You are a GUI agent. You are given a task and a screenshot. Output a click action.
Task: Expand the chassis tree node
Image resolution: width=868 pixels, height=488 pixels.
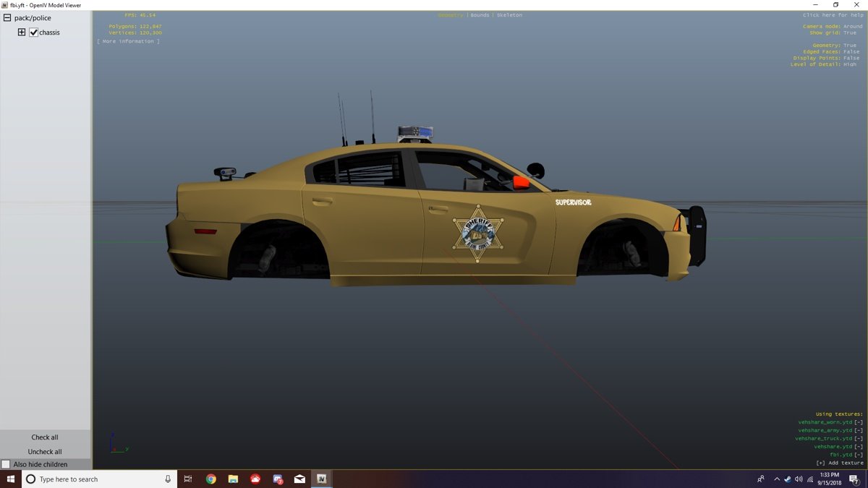[x=22, y=33]
